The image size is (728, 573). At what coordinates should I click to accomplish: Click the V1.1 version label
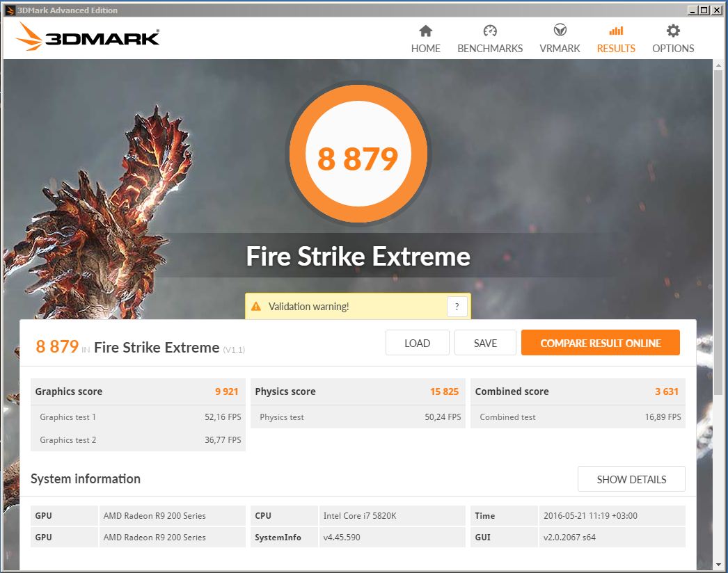tap(234, 349)
